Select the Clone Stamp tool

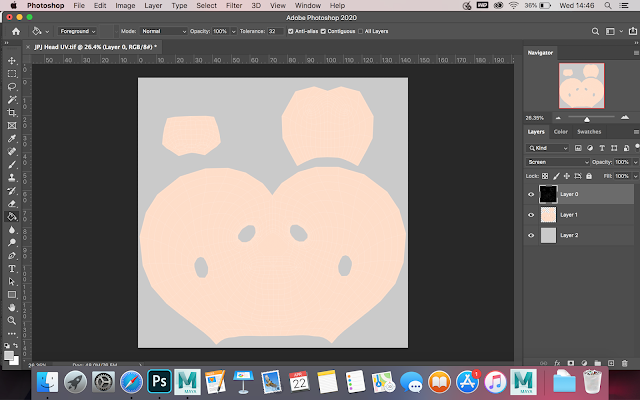pyautogui.click(x=12, y=178)
